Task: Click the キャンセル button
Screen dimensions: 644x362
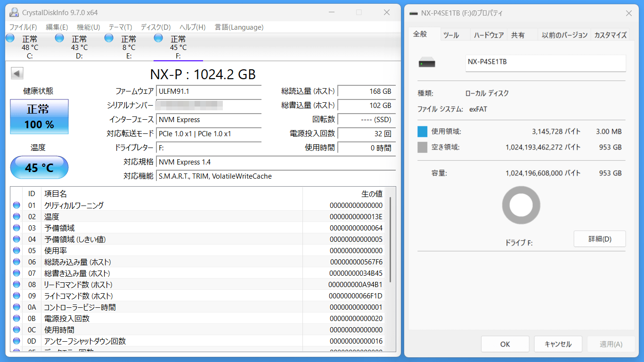Action: [x=558, y=344]
